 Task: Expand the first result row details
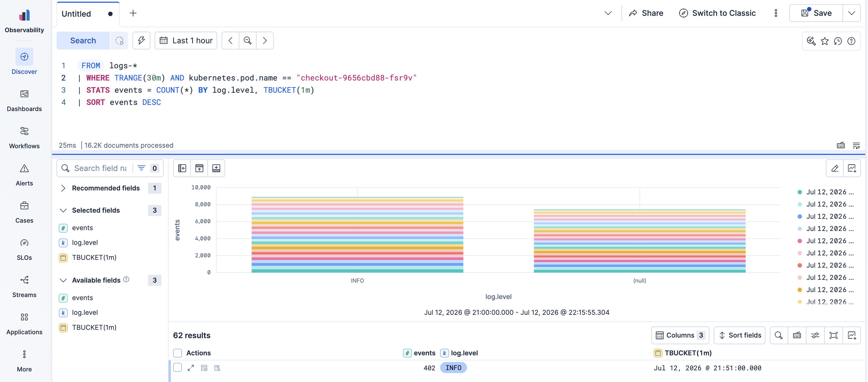click(x=191, y=368)
